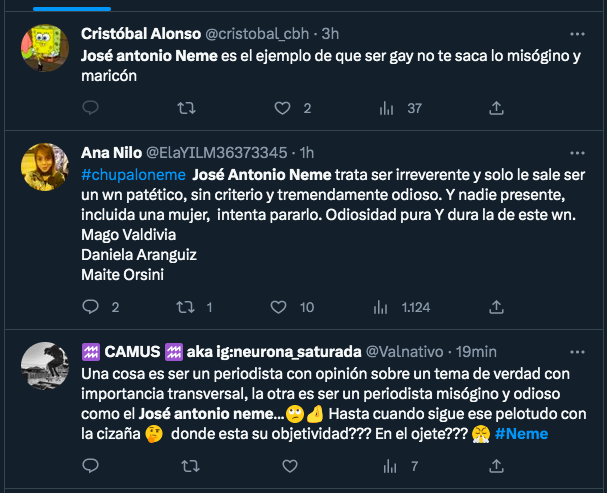Reply to Ana Nilo's tweet
The image size is (607, 493).
(90, 307)
